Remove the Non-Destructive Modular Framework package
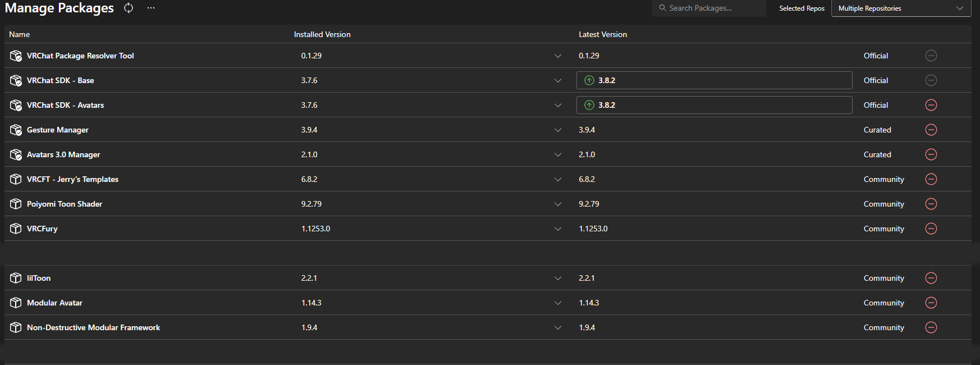The height and width of the screenshot is (365, 980). pyautogui.click(x=931, y=327)
